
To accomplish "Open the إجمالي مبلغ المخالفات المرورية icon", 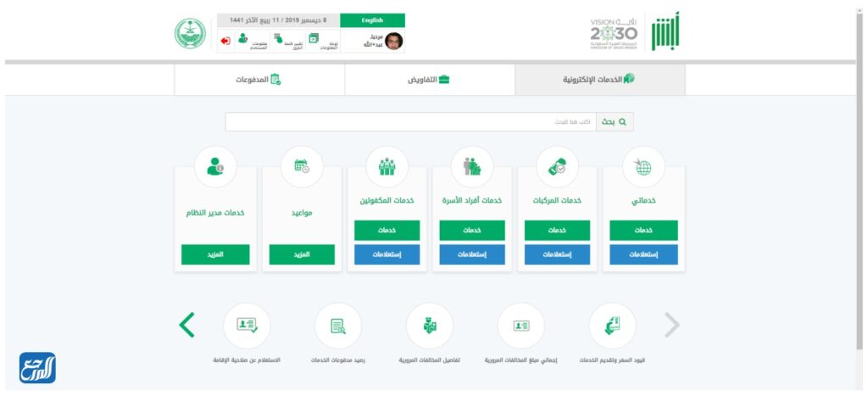I will (521, 326).
